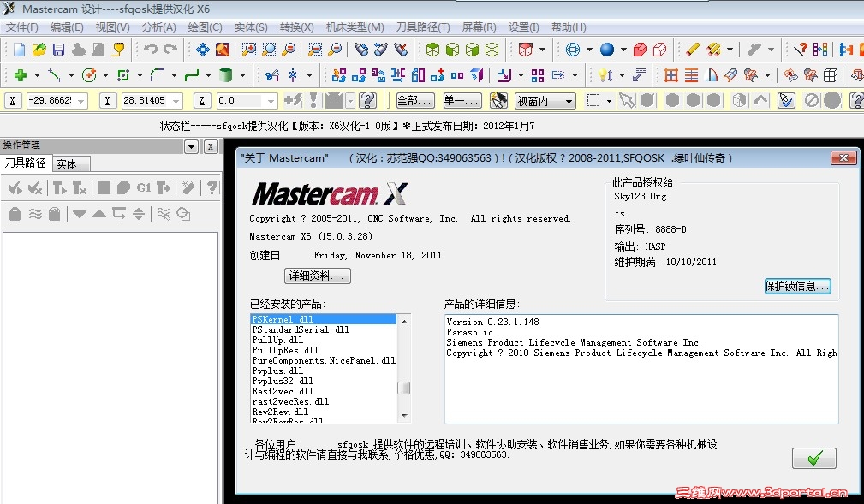Create a new file with the blank page icon
Screen dimensions: 864x504
point(19,50)
